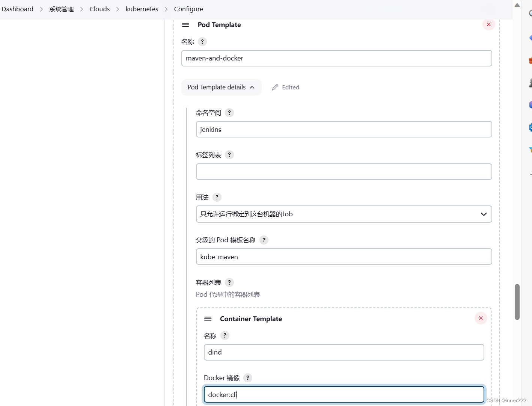Click the Configure breadcrumb
Viewport: 532px width, 406px height.
188,9
